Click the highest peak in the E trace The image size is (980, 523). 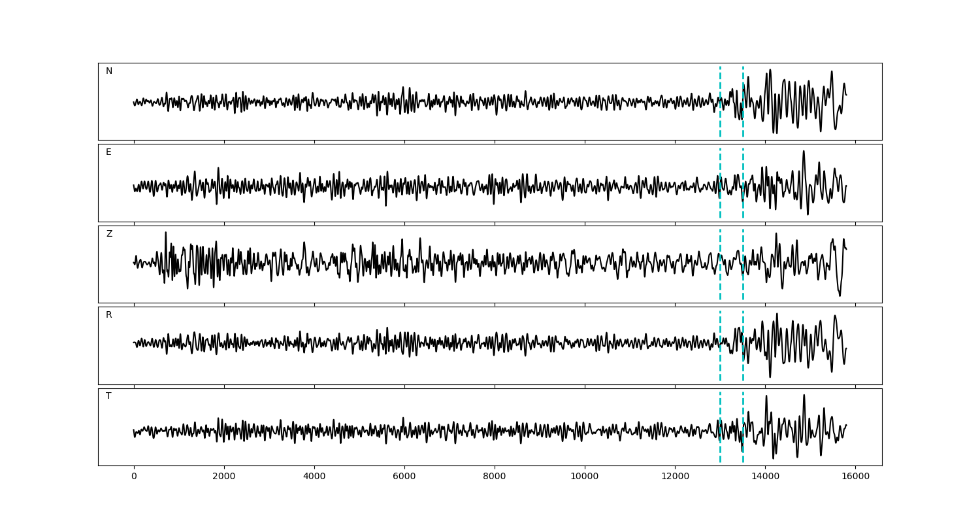(804, 152)
